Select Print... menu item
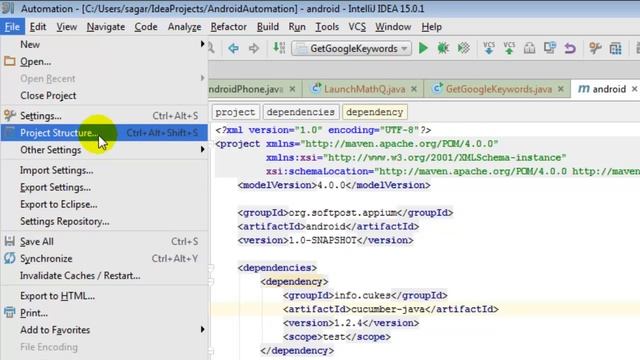This screenshot has width=640, height=360. [x=104, y=313]
